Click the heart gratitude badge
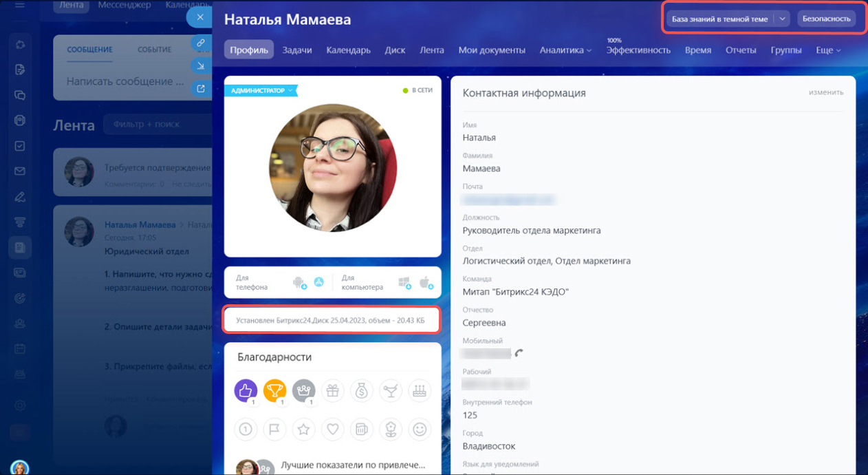The width and height of the screenshot is (868, 475). pyautogui.click(x=332, y=430)
